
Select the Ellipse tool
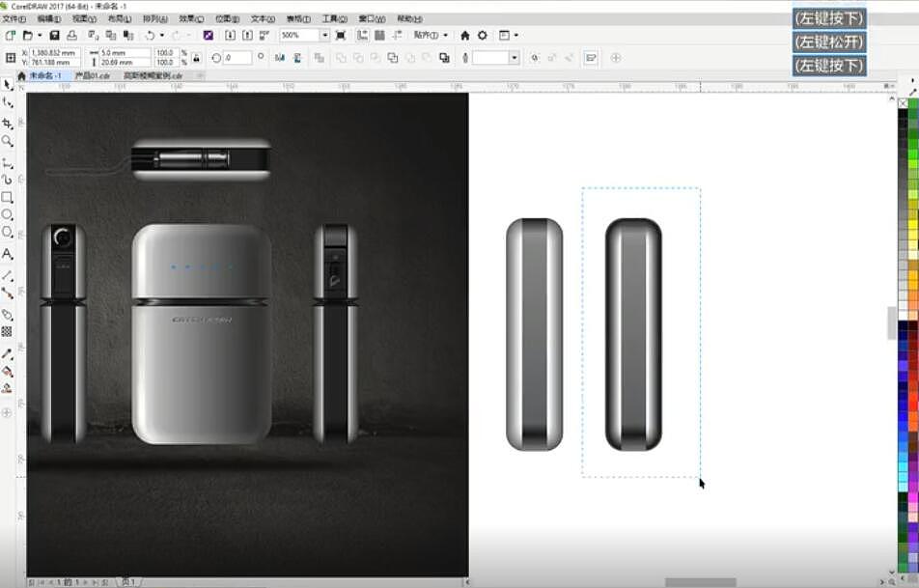[8, 214]
